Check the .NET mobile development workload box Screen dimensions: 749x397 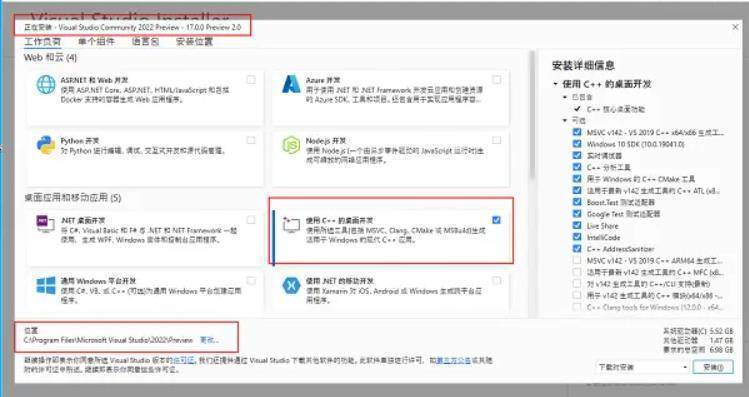[497, 280]
